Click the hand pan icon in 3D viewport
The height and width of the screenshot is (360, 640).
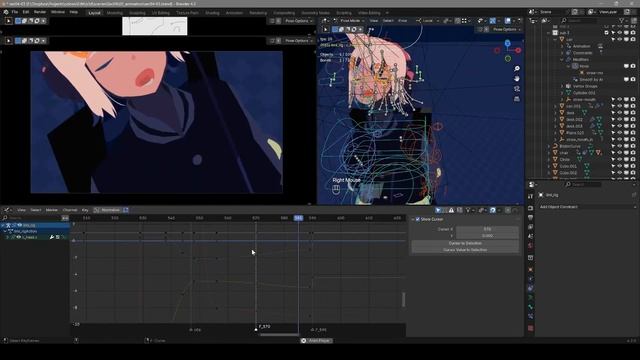517,78
